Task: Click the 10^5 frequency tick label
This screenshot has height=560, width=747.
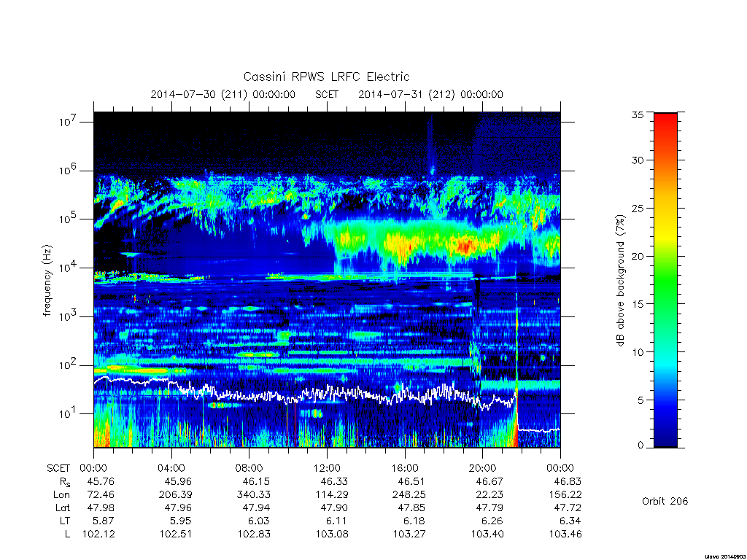Action: click(x=68, y=219)
